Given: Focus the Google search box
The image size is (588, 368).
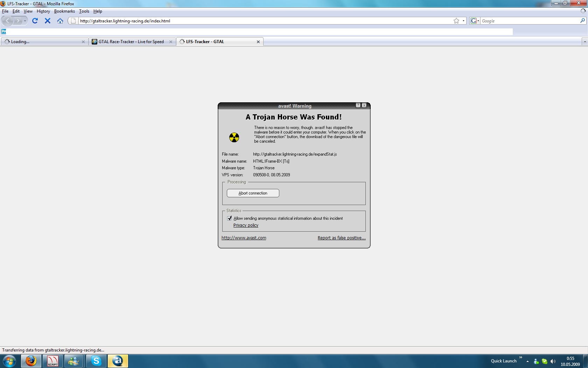Looking at the screenshot, I should pyautogui.click(x=530, y=21).
